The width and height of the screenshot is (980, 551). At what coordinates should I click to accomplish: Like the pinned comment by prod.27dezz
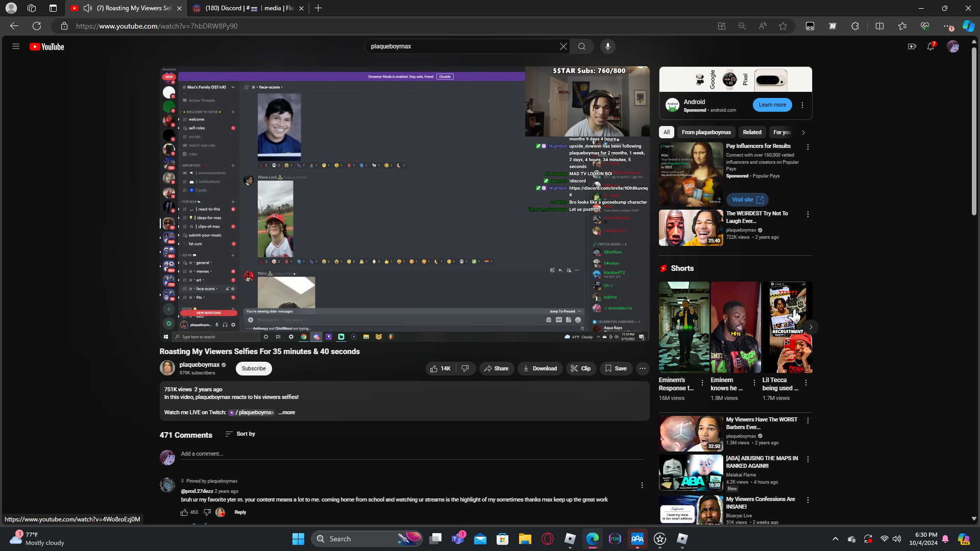point(184,512)
